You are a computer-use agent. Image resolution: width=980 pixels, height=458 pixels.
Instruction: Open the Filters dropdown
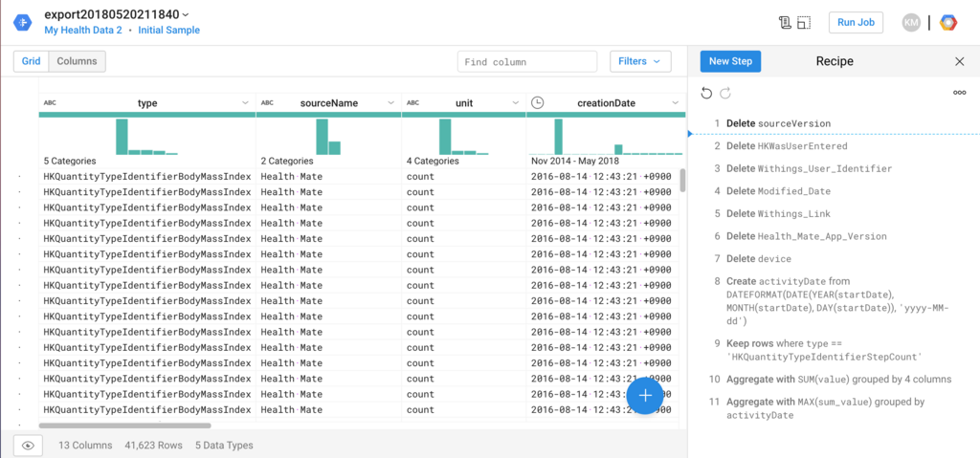coord(640,61)
